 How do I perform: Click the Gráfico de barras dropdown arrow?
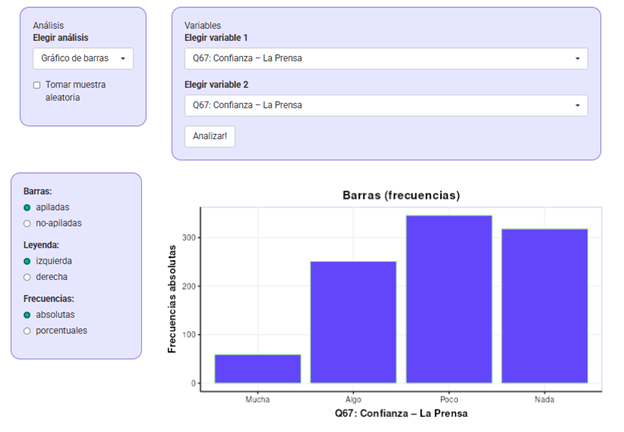coord(123,59)
